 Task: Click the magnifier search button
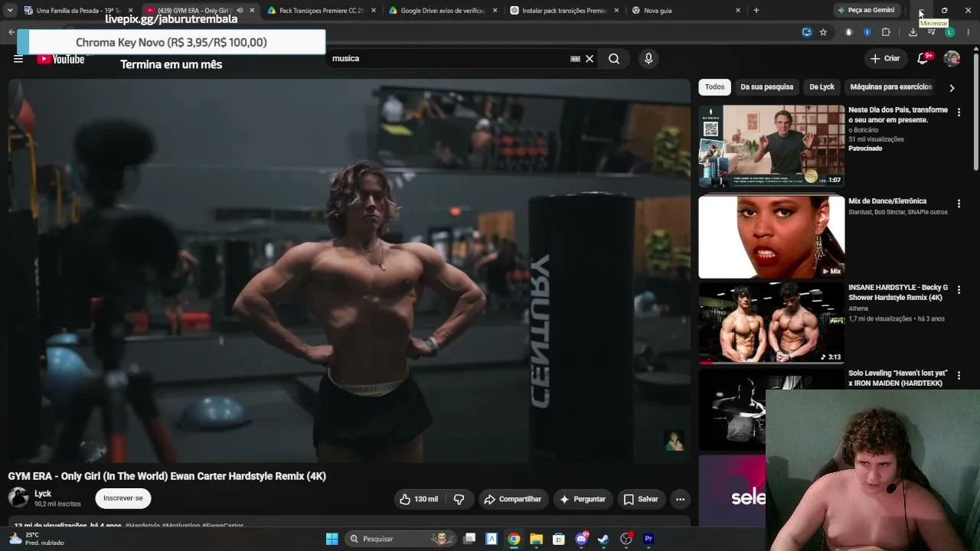[x=614, y=59]
